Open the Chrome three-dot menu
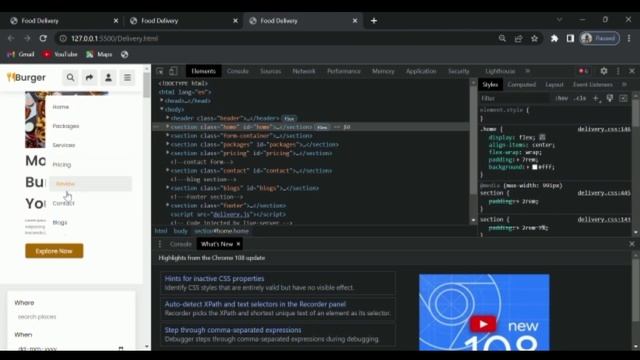640x360 pixels. [x=629, y=38]
